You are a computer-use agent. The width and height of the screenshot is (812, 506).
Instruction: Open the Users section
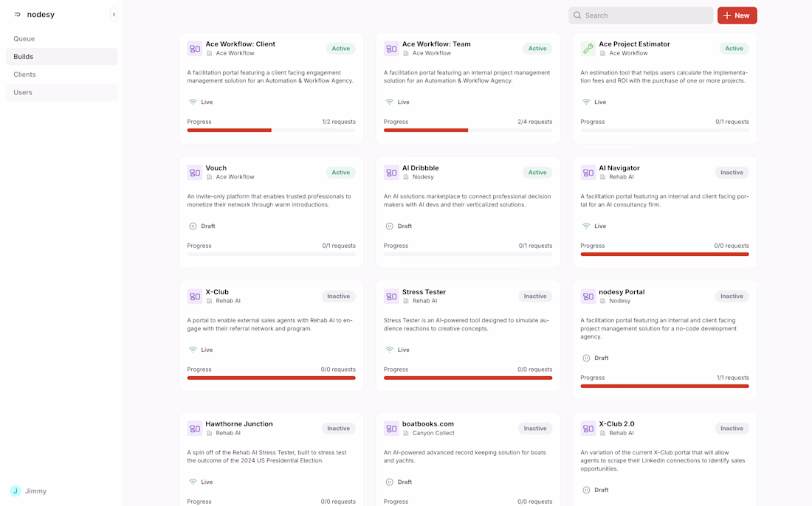tap(23, 92)
